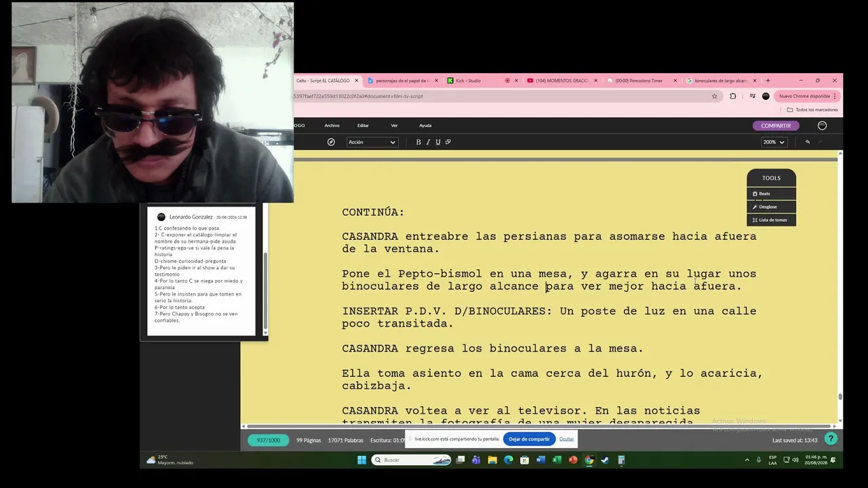Click Dejar de compartir button
This screenshot has height=488, width=868.
529,439
